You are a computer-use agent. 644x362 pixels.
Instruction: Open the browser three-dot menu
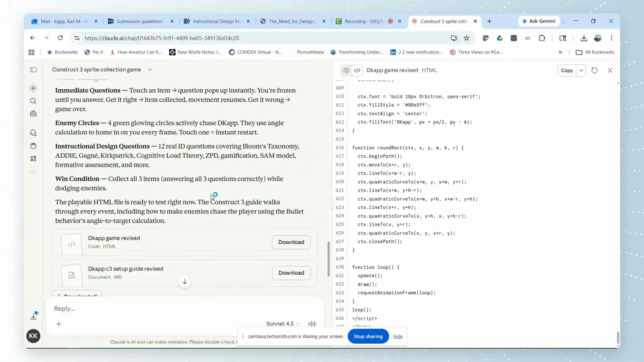pyautogui.click(x=611, y=38)
